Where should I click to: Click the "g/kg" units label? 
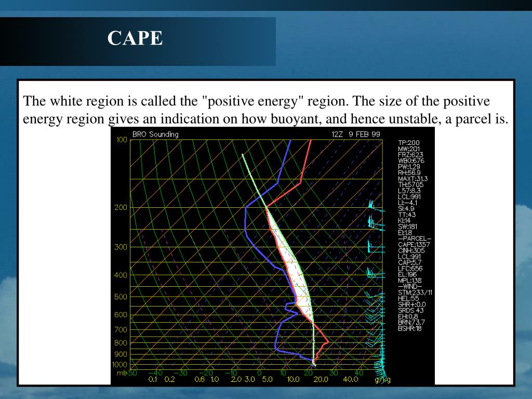383,380
